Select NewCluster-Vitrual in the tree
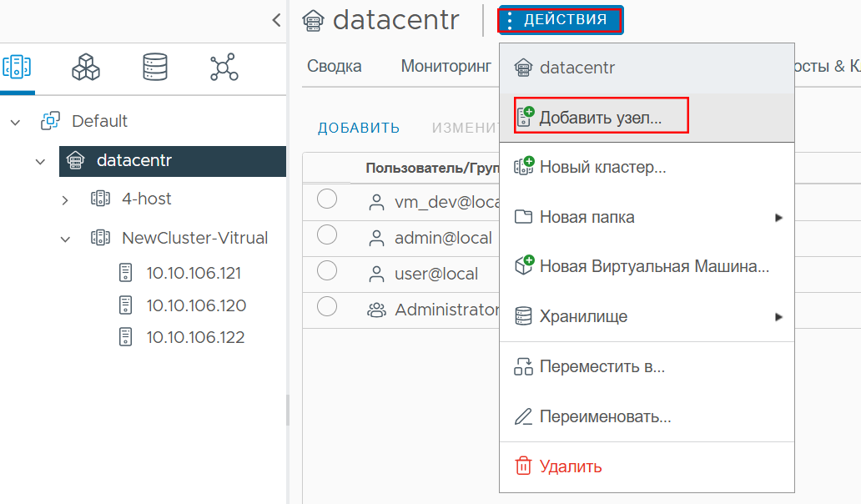Viewport: 861px width, 504px height. coord(194,238)
